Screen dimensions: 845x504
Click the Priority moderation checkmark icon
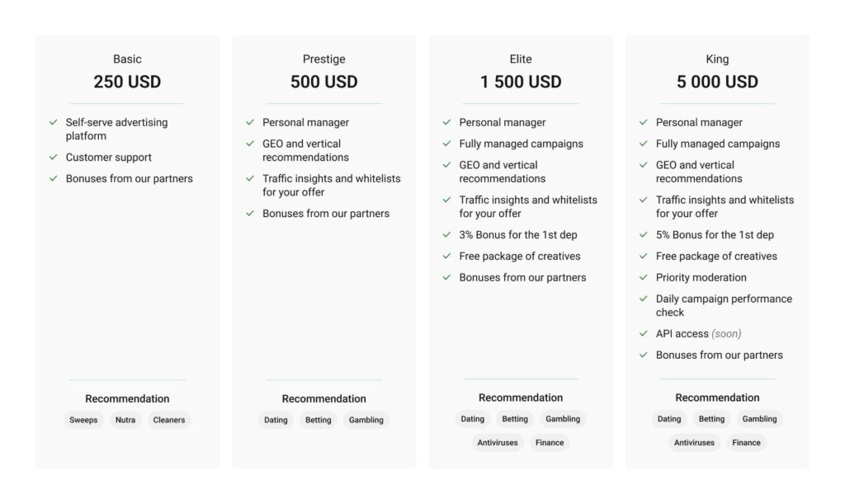[x=644, y=278]
